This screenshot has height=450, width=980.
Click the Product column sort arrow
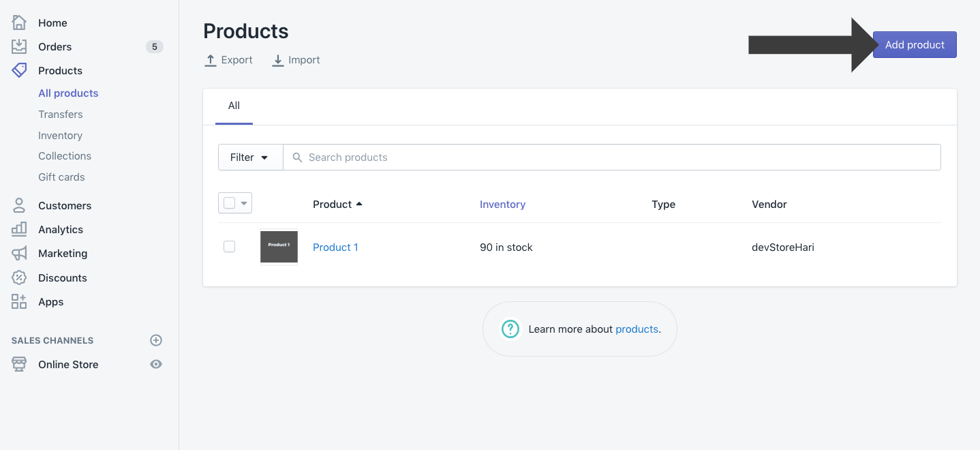(359, 204)
